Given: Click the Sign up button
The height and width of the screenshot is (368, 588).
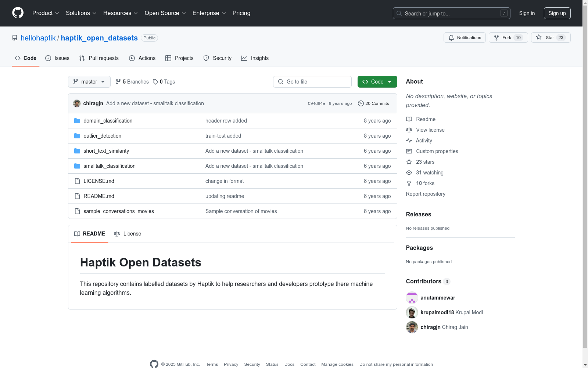Looking at the screenshot, I should [557, 13].
